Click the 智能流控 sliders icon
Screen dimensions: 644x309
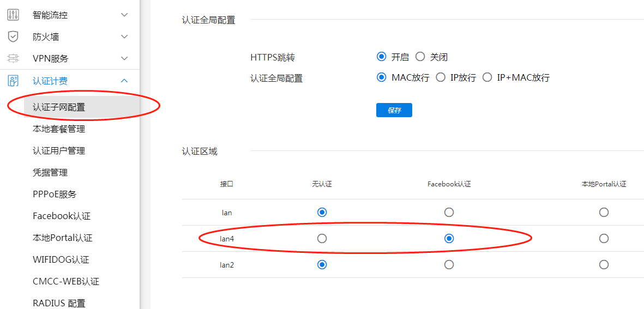pyautogui.click(x=13, y=15)
